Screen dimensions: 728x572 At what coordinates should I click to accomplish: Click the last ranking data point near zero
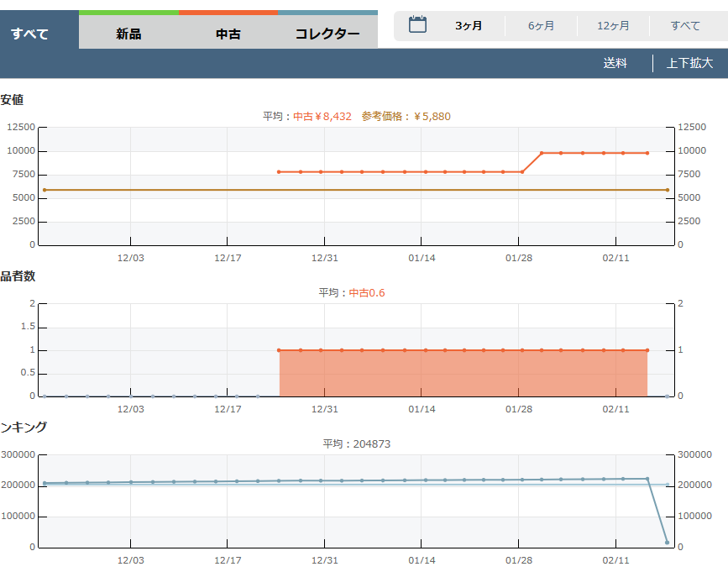668,543
